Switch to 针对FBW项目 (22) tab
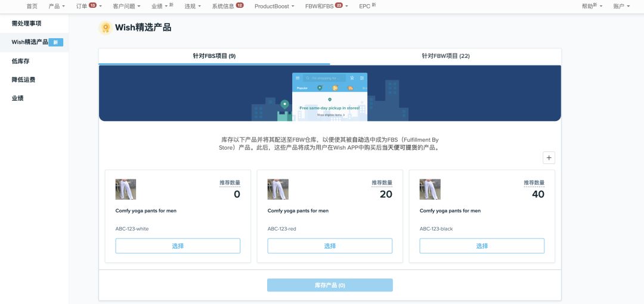 coord(445,56)
